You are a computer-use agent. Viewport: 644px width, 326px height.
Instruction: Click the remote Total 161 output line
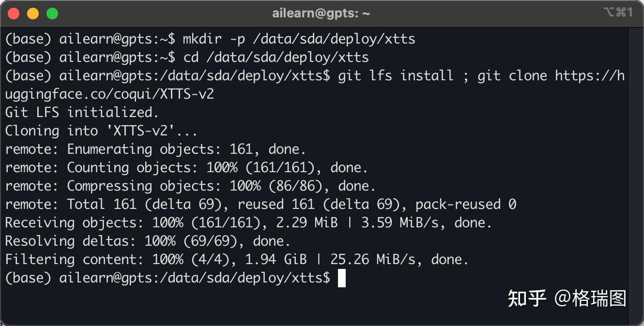coord(261,204)
